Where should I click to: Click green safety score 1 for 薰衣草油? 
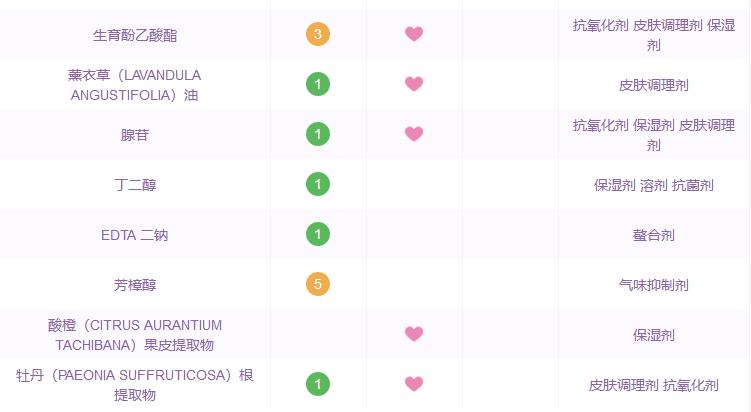click(318, 84)
